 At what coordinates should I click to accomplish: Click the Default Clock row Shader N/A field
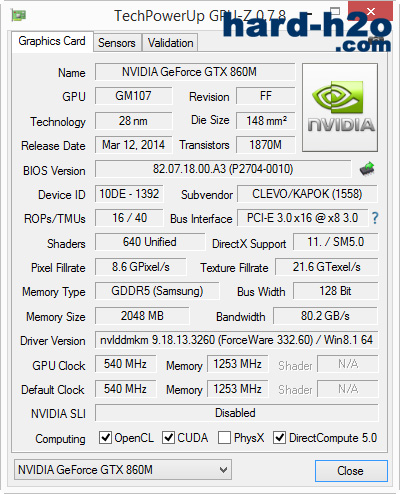tap(348, 389)
